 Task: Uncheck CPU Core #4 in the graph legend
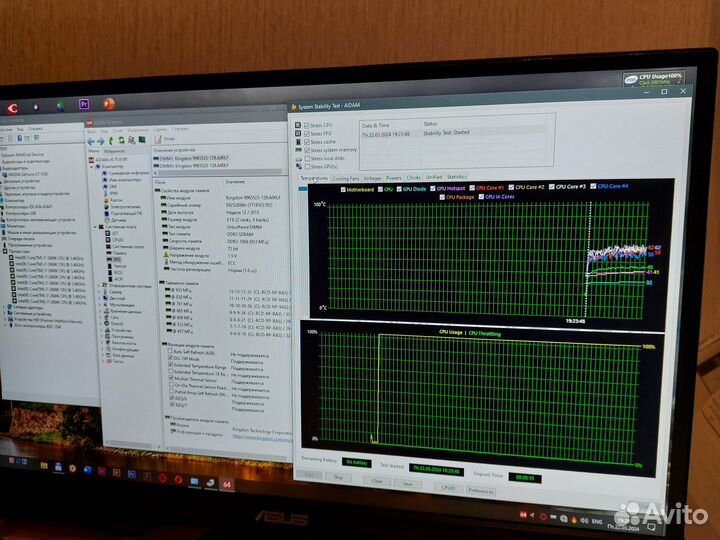593,186
